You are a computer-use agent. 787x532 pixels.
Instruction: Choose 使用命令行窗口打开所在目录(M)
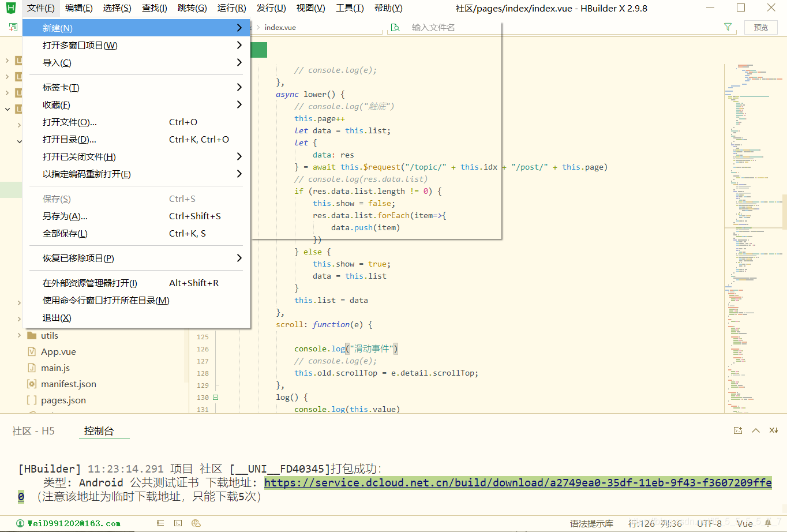tap(136, 300)
